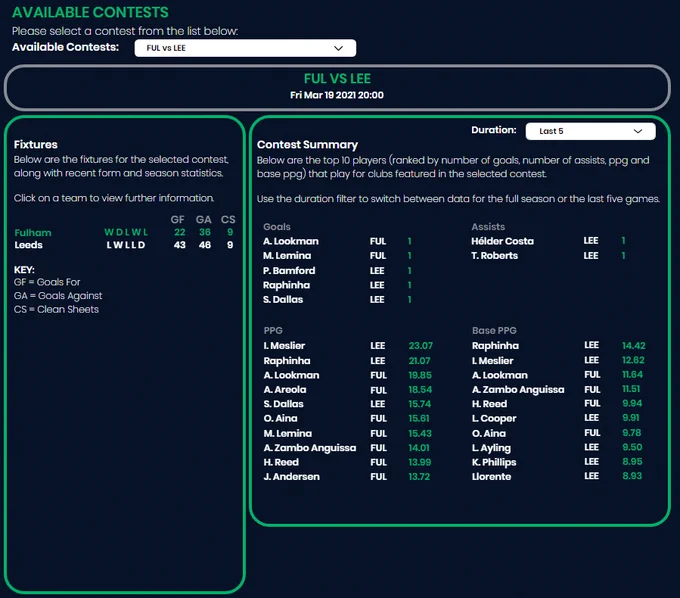Click Raphinha in the PPG list

click(287, 361)
